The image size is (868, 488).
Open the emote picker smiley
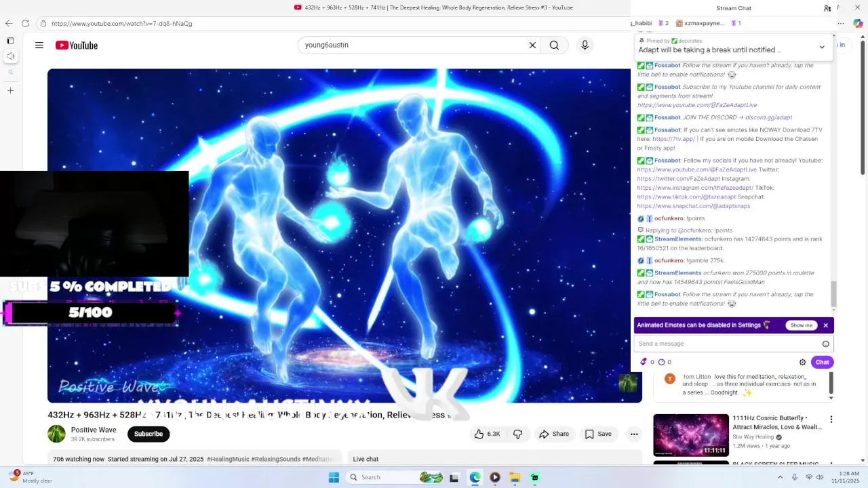(x=825, y=344)
